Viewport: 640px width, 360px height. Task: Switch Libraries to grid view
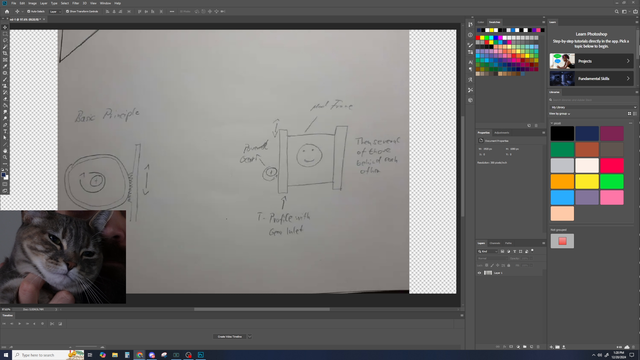coord(629,113)
